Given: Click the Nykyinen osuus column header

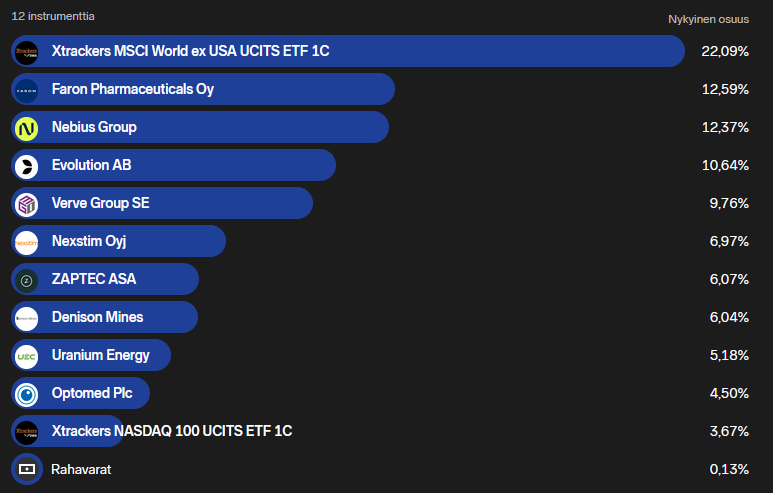Looking at the screenshot, I should tap(708, 19).
